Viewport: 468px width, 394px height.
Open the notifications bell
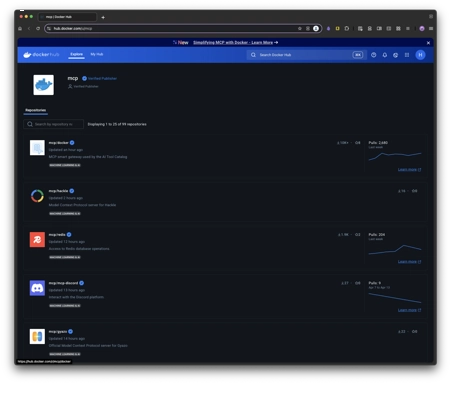[385, 55]
